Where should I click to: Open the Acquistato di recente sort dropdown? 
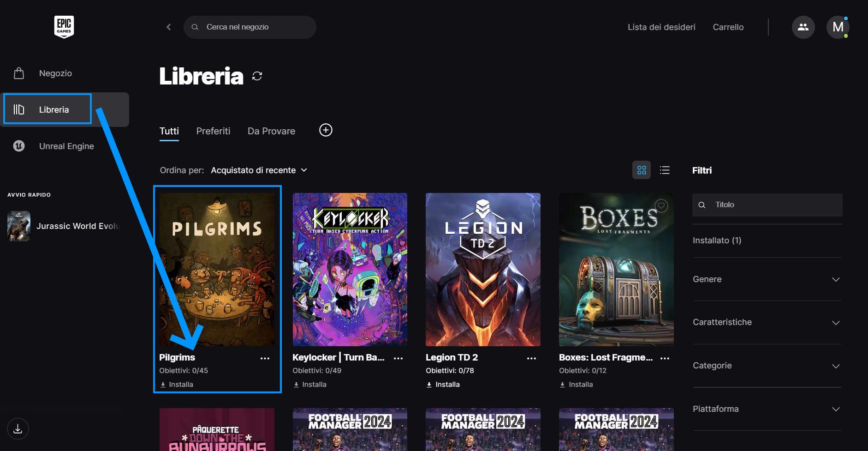(x=259, y=170)
